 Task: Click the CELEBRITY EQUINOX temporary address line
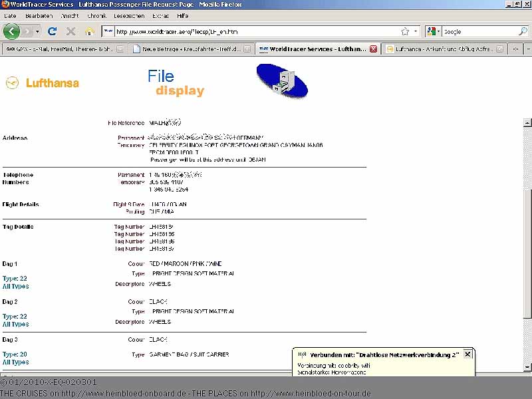tap(236, 145)
